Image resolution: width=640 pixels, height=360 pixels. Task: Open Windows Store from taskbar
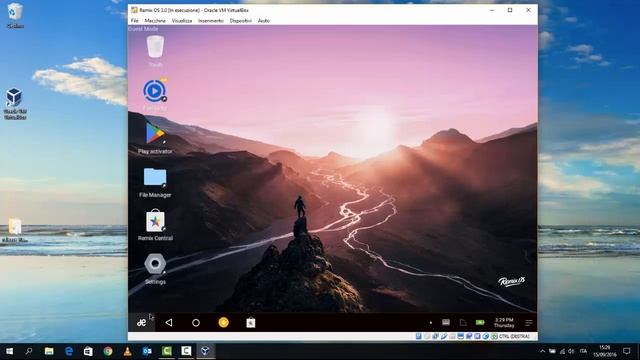pyautogui.click(x=88, y=351)
